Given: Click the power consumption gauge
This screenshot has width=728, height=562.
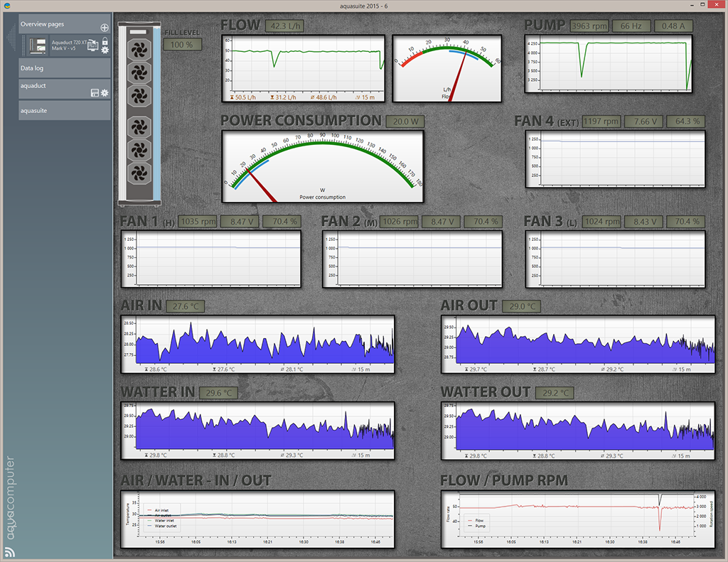Looking at the screenshot, I should pos(322,166).
